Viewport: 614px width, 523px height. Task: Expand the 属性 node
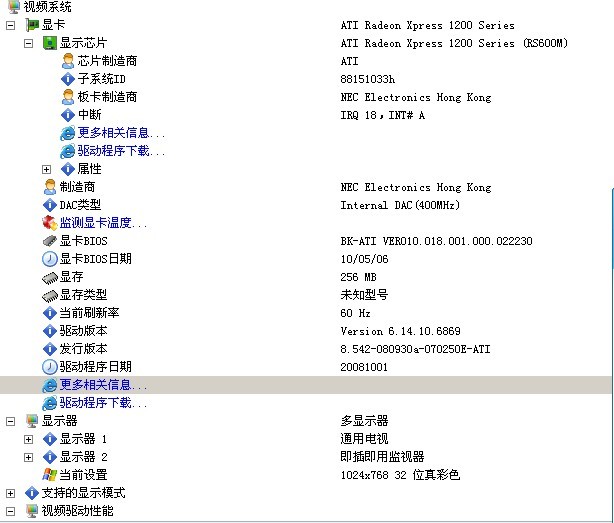46,170
